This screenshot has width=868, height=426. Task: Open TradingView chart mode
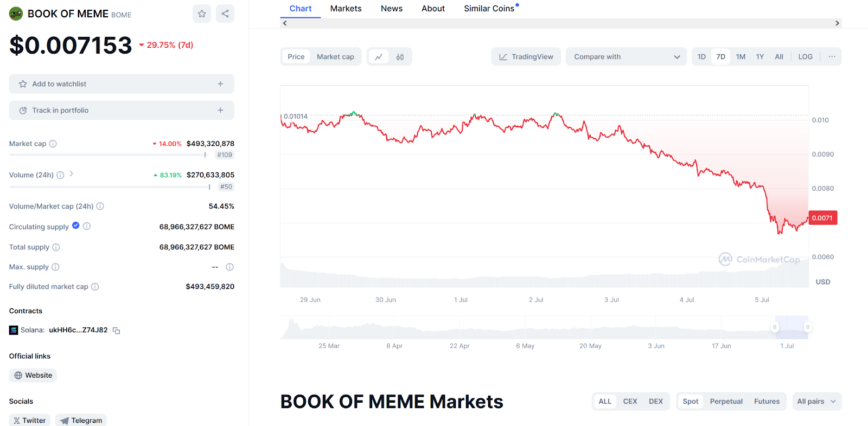pos(526,57)
